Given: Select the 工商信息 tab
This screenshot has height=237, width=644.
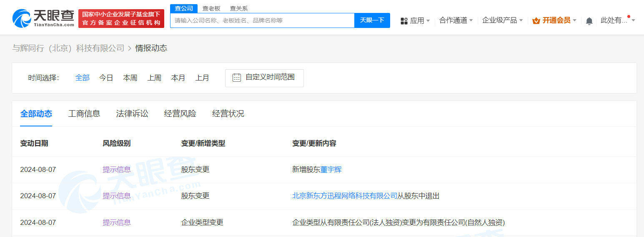Looking at the screenshot, I should [x=84, y=113].
